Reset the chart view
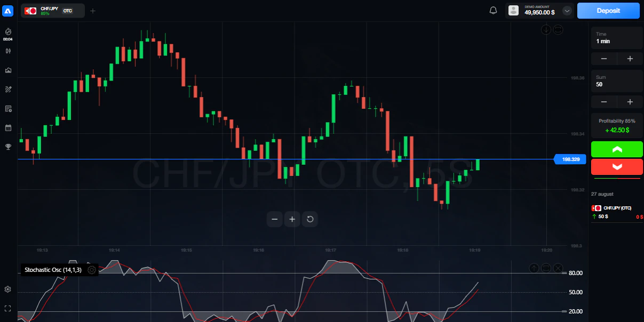Image resolution: width=644 pixels, height=322 pixels. (x=310, y=219)
